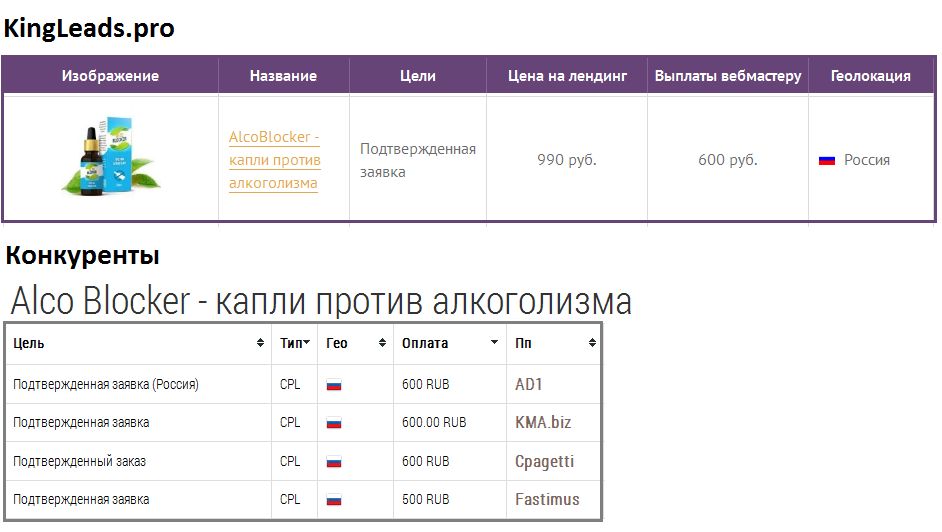The width and height of the screenshot is (942, 532).
Task: Sort by the Цель column arrows
Action: 260,343
